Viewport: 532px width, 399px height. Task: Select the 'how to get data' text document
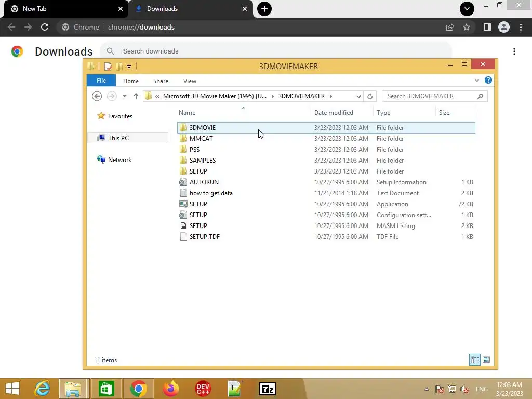[x=326, y=193]
